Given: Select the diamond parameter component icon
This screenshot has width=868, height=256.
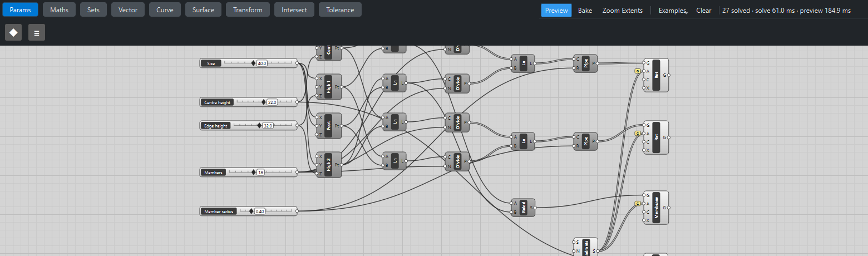Looking at the screenshot, I should tap(13, 33).
